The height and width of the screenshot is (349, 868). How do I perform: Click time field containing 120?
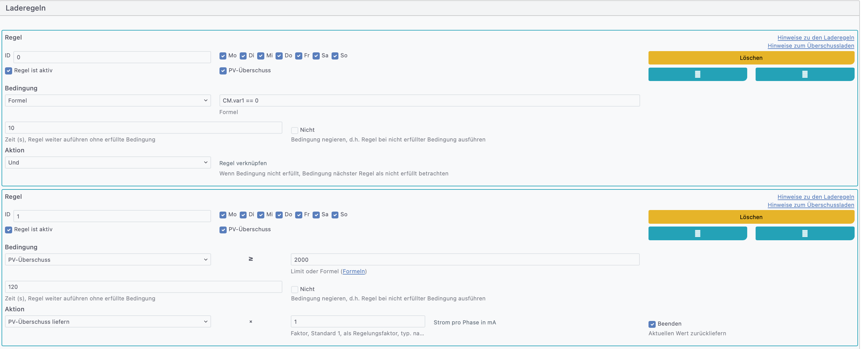pyautogui.click(x=144, y=287)
